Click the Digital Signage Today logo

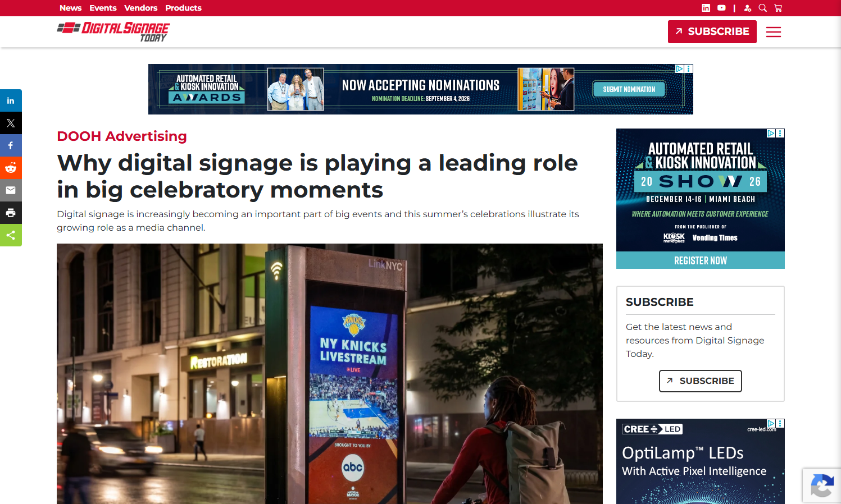click(113, 32)
